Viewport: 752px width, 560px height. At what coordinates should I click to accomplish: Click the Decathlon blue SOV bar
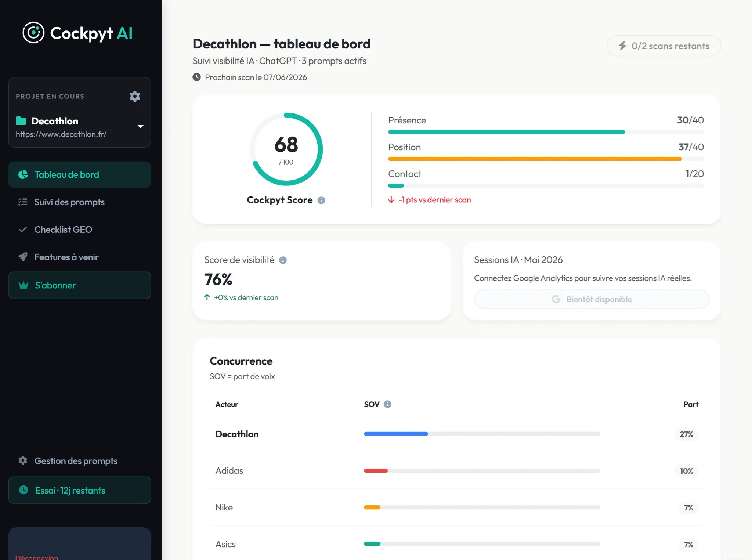point(396,434)
